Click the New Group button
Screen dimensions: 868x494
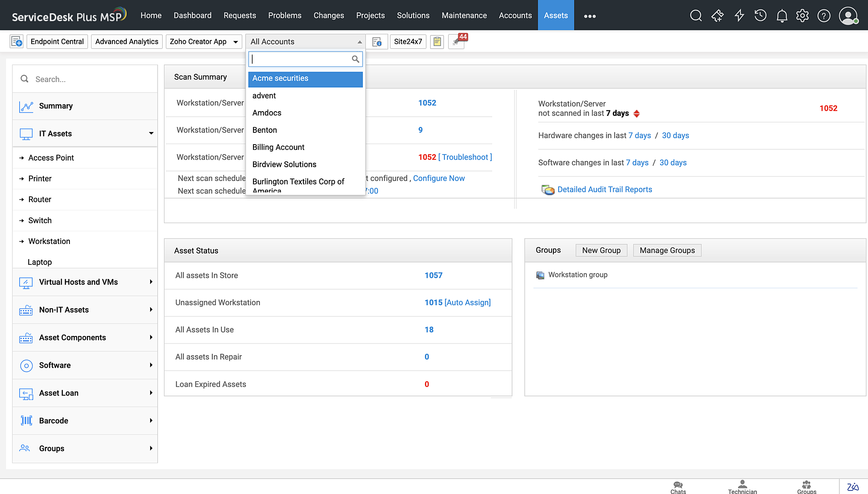pyautogui.click(x=601, y=250)
